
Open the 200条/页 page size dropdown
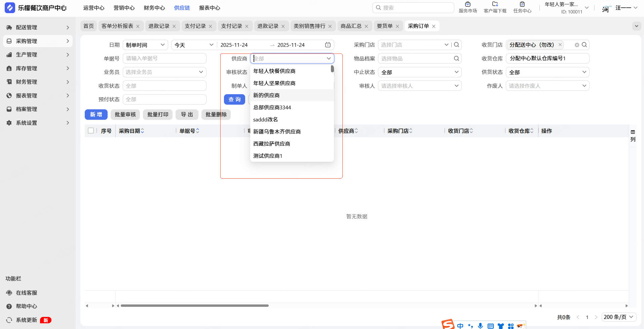coord(618,317)
